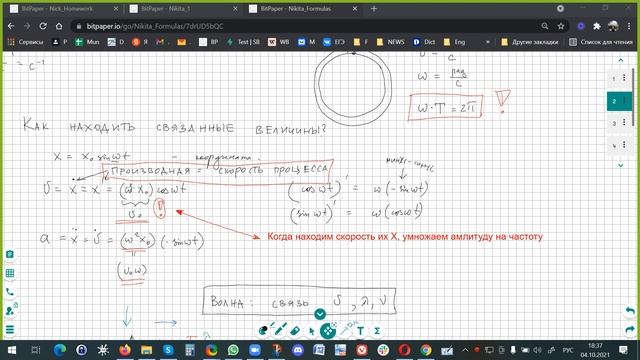Image resolution: width=640 pixels, height=360 pixels.
Task: Toggle the grid background icon in left sidebar
Action: point(10,273)
